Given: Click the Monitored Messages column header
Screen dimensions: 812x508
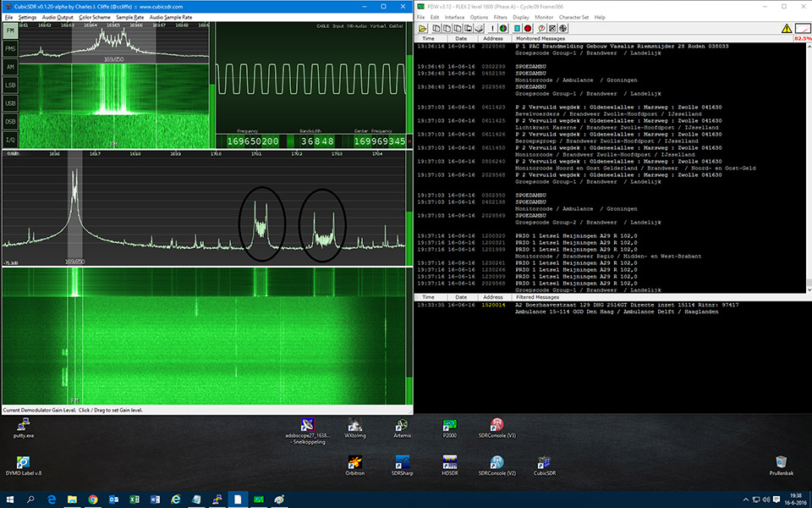Looking at the screenshot, I should click(540, 38).
